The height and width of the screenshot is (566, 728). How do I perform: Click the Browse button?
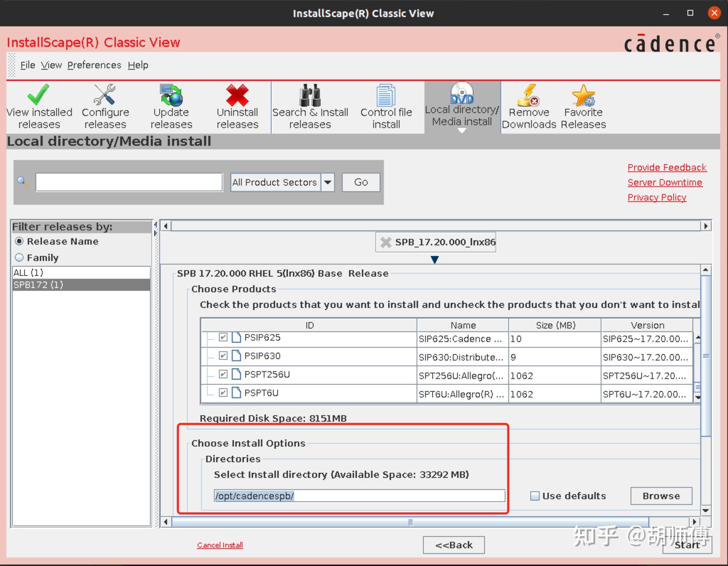click(x=661, y=496)
